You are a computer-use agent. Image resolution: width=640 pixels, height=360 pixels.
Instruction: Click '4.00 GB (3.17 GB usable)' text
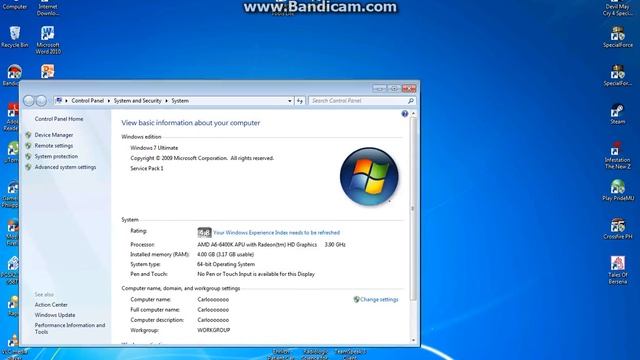click(225, 254)
